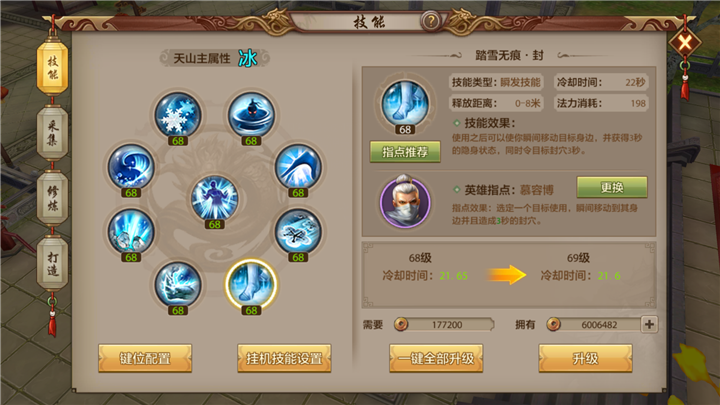Close the skill panel with X
The width and height of the screenshot is (720, 405).
pyautogui.click(x=685, y=43)
